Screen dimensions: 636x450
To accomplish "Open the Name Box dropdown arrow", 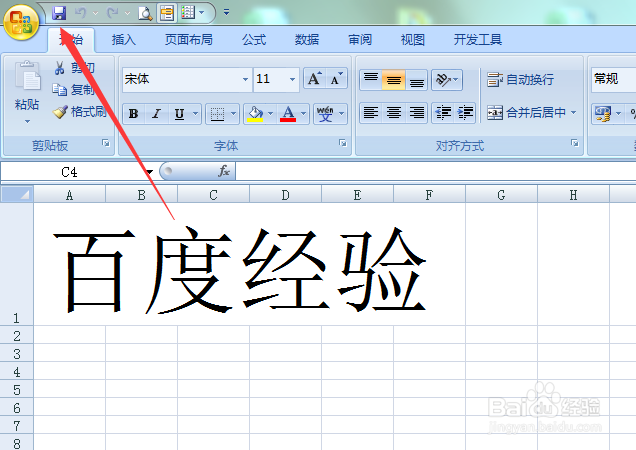I will [149, 172].
